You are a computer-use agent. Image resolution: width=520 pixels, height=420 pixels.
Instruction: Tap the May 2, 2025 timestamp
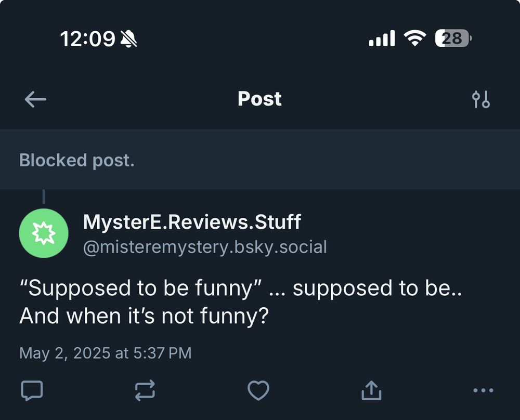click(106, 353)
